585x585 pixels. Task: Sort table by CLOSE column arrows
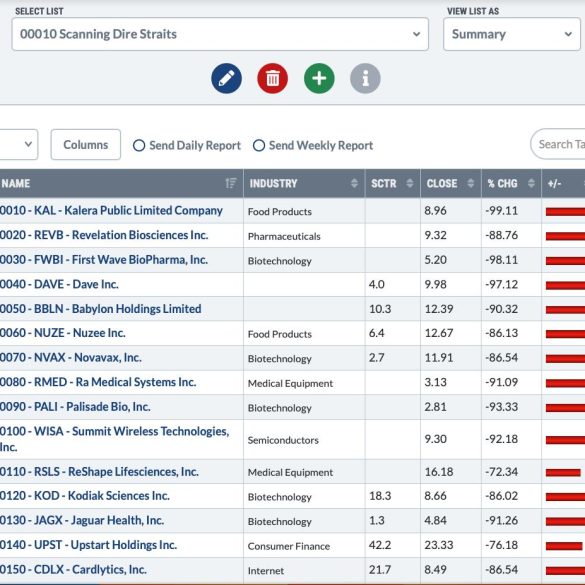pyautogui.click(x=471, y=183)
